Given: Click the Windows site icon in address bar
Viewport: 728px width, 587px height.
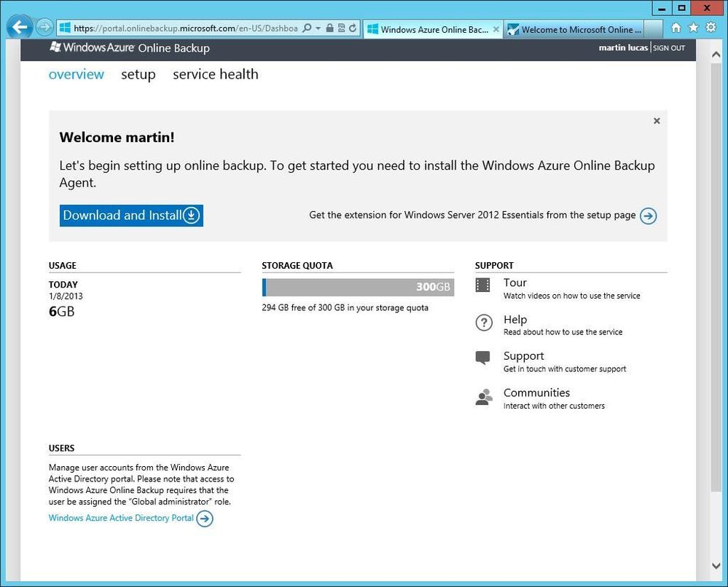Looking at the screenshot, I should point(65,28).
